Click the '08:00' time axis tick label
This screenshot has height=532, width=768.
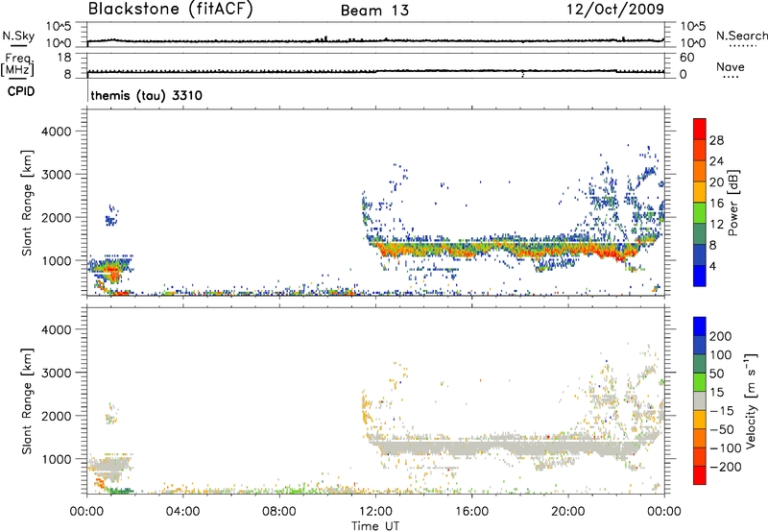pos(279,512)
